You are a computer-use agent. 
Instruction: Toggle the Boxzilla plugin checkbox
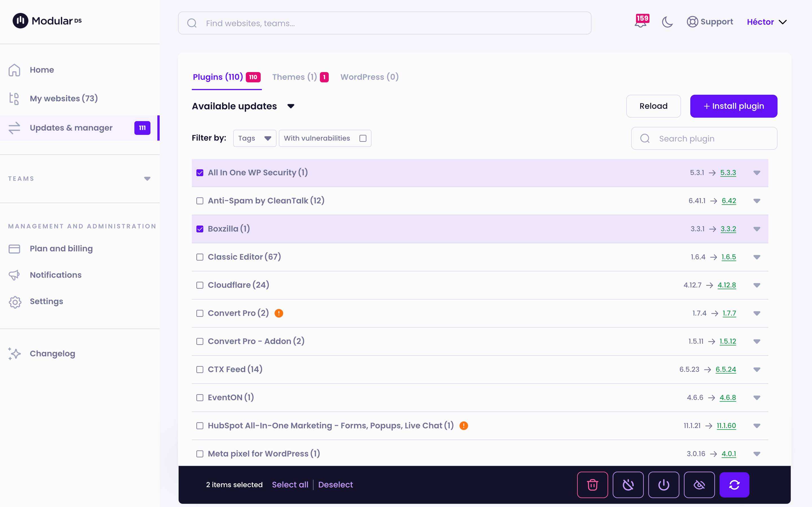coord(200,228)
